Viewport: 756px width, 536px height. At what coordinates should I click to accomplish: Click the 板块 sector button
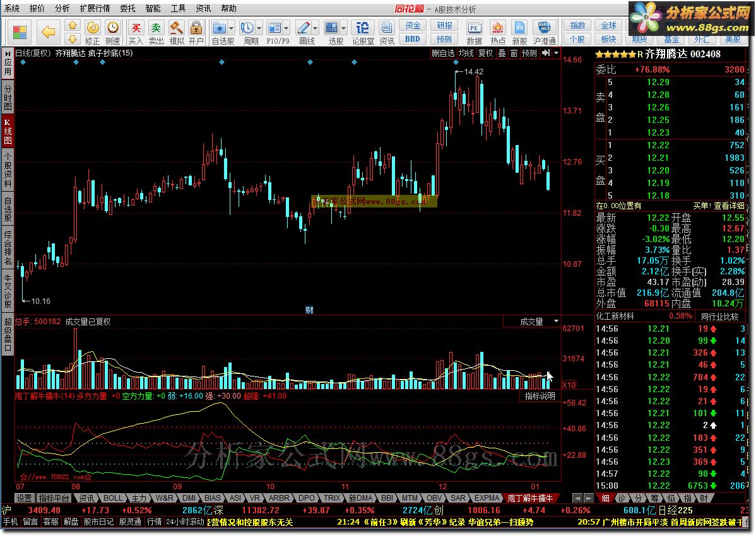click(608, 38)
